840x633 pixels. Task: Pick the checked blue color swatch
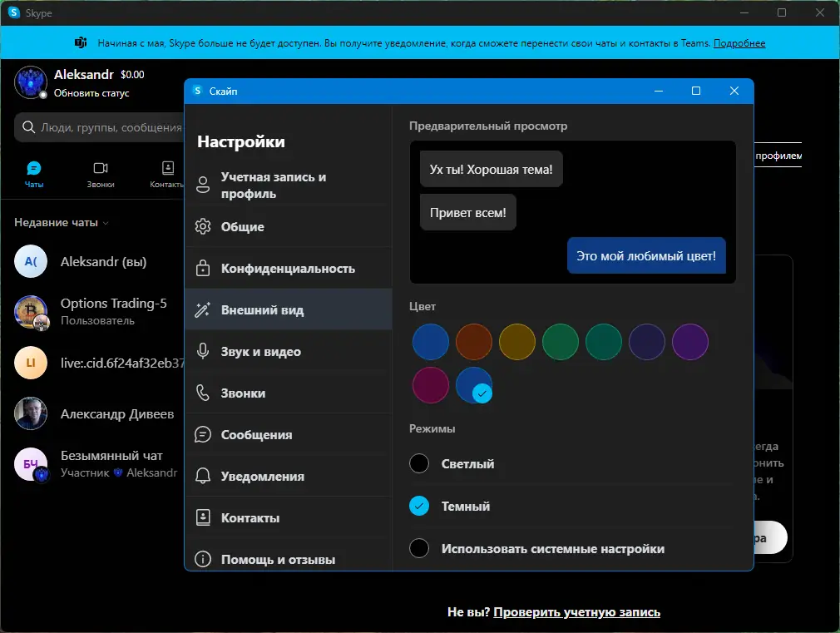pyautogui.click(x=474, y=385)
